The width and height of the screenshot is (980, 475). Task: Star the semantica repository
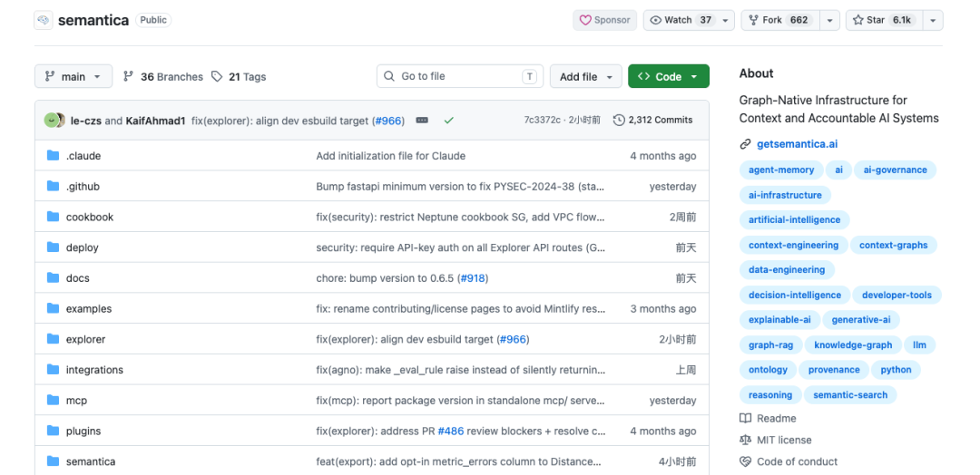click(x=884, y=20)
